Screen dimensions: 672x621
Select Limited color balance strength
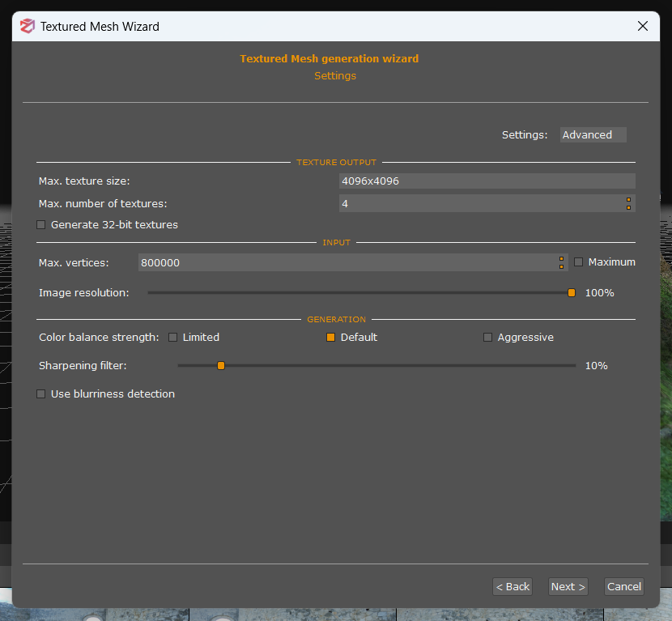tap(173, 338)
